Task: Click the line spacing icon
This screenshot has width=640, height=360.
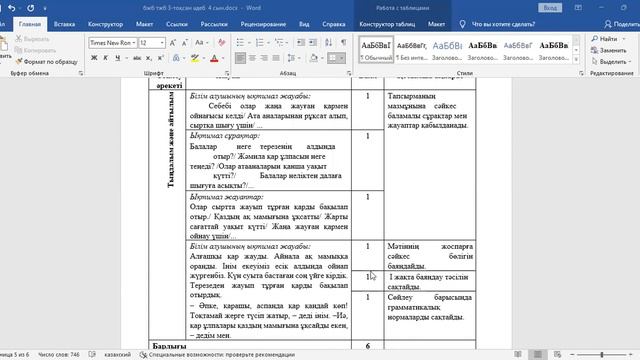Action: tap(291, 58)
